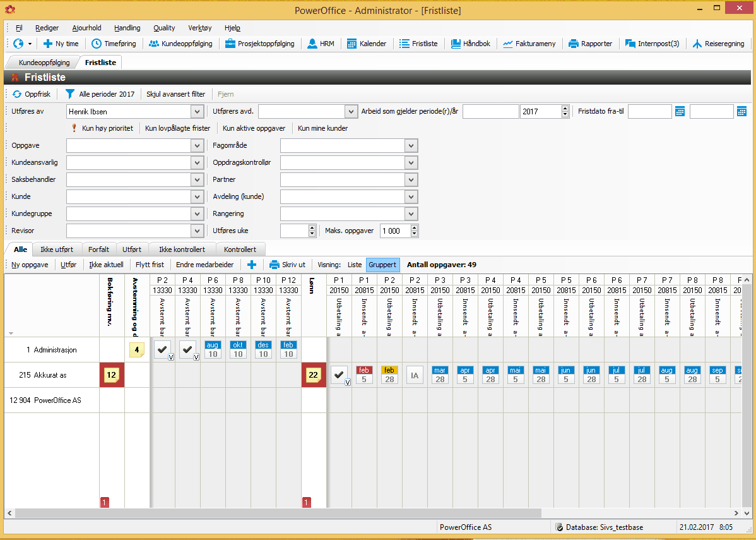This screenshot has width=756, height=540.
Task: Switch view to Gruppert
Action: [382, 265]
